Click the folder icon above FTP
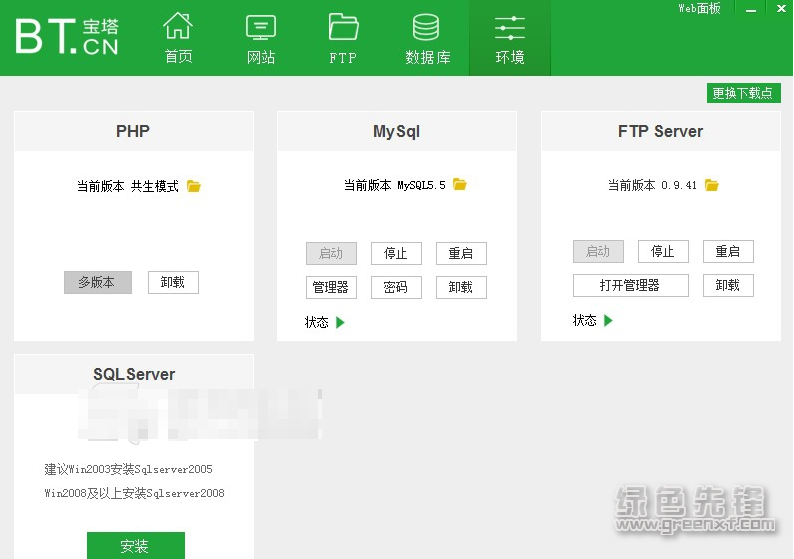This screenshot has height=559, width=794. pos(343,26)
